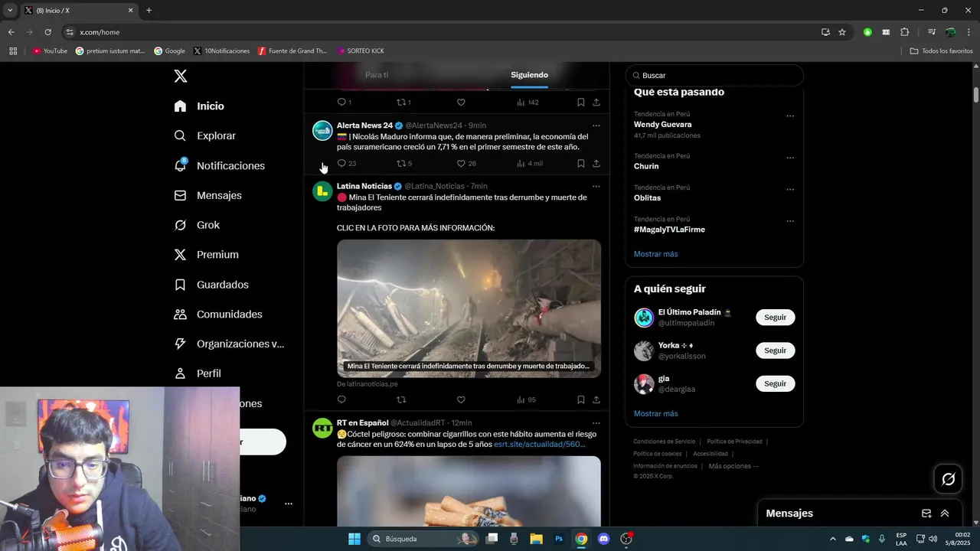The image size is (980, 551).
Task: Open more options for #MagalyTVLaFirme trend
Action: pyautogui.click(x=790, y=221)
